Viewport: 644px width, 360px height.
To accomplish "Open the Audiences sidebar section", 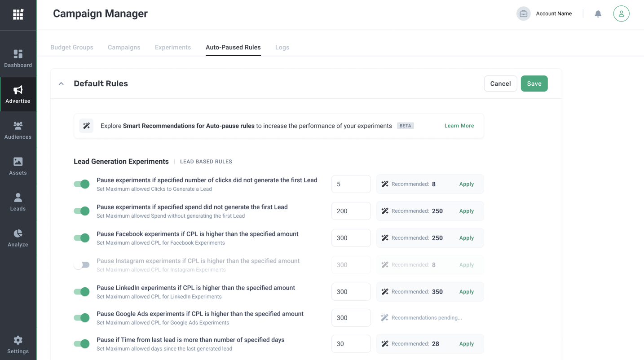I will [18, 131].
